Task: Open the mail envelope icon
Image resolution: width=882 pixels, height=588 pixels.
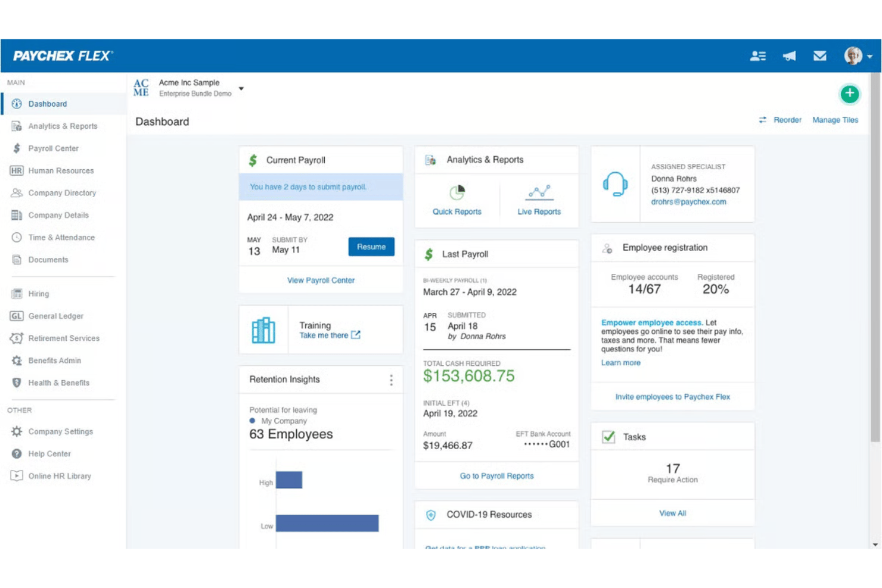Action: coord(820,56)
